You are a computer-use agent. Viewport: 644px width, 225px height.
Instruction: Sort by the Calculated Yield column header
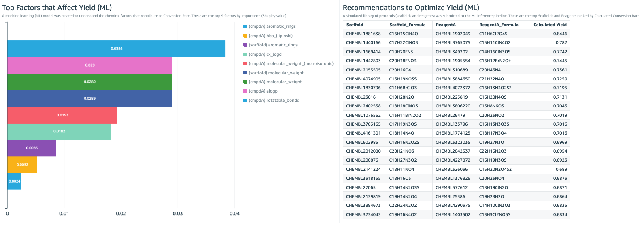[x=550, y=25]
